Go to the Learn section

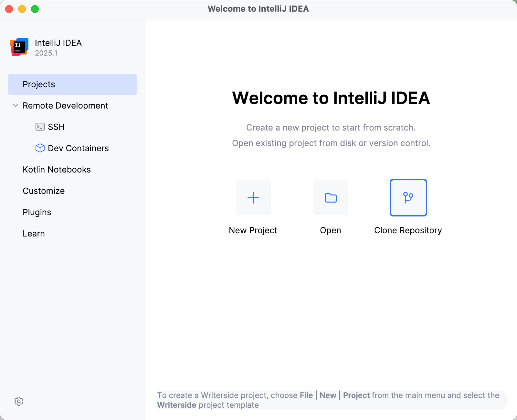(34, 233)
